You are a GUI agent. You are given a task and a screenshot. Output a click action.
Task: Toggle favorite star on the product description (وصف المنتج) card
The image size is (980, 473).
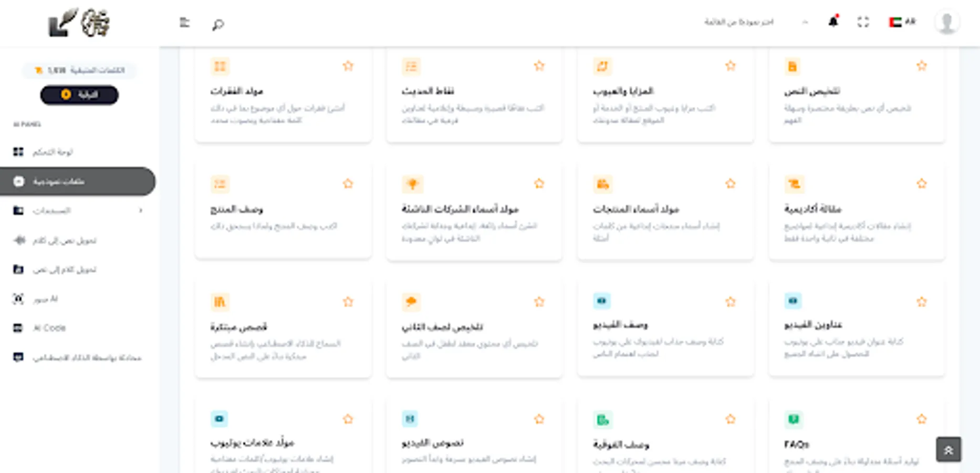coord(348,183)
